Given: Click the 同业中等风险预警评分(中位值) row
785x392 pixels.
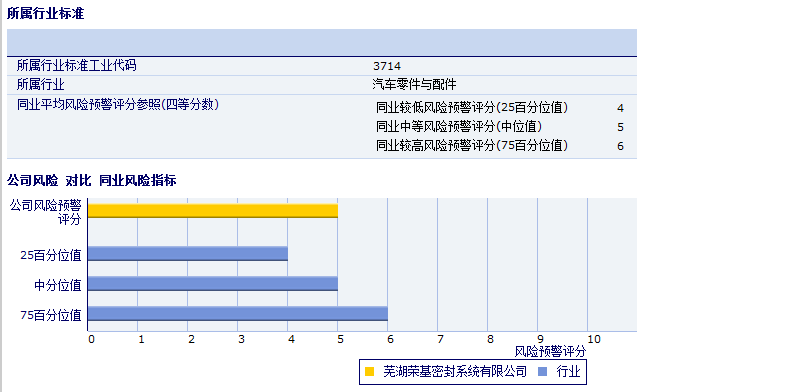Looking at the screenshot, I should (x=500, y=127).
